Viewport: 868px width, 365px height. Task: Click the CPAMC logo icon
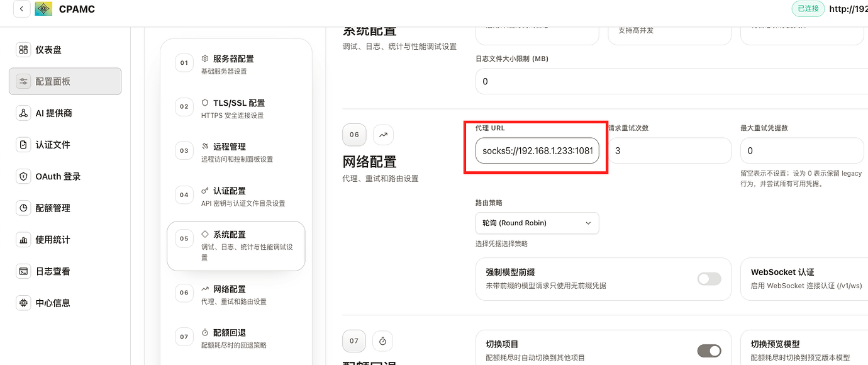pos(43,9)
